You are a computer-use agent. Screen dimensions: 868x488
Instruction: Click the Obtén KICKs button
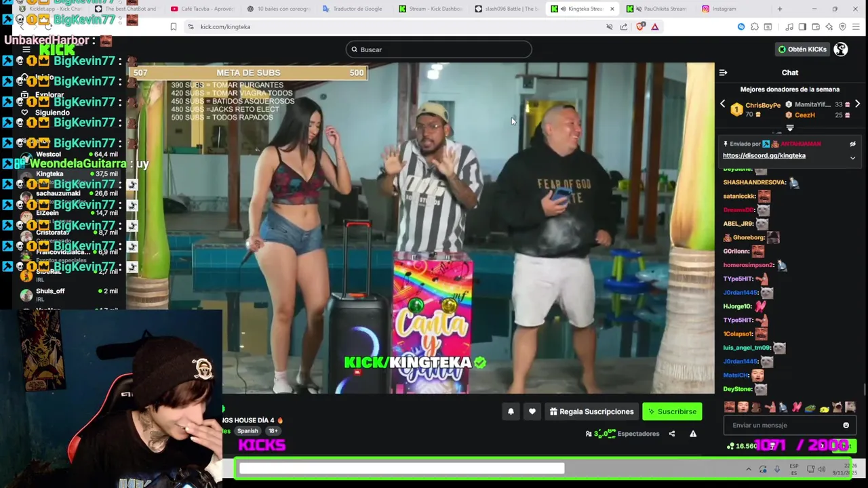point(802,49)
